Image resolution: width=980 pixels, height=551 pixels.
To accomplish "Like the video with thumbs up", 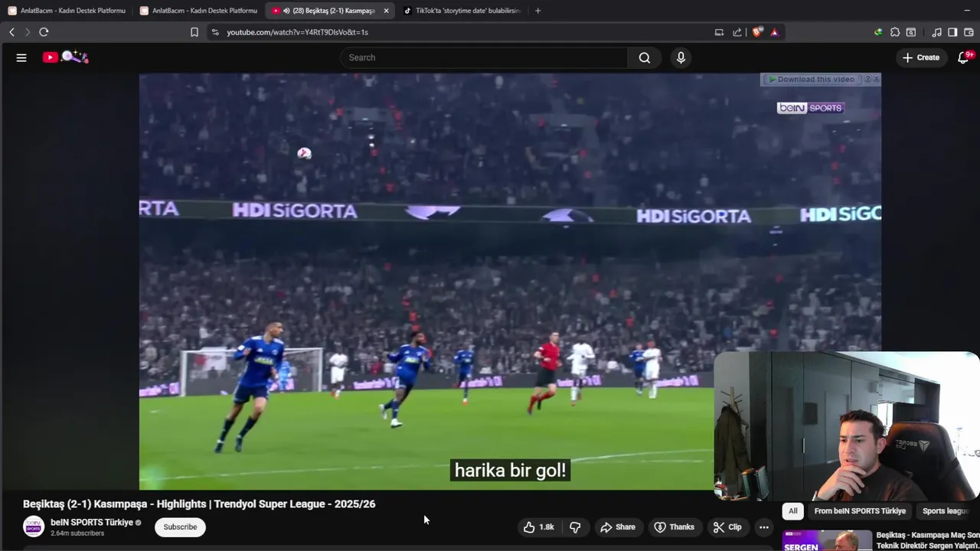I will click(539, 527).
